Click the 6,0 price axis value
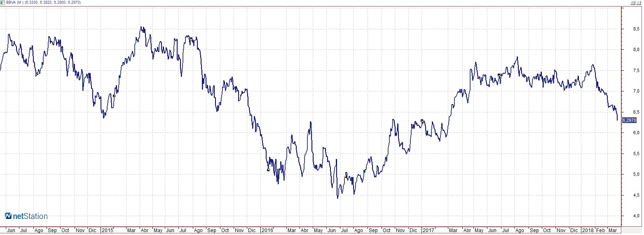This screenshot has height=235, width=644. coord(636,133)
